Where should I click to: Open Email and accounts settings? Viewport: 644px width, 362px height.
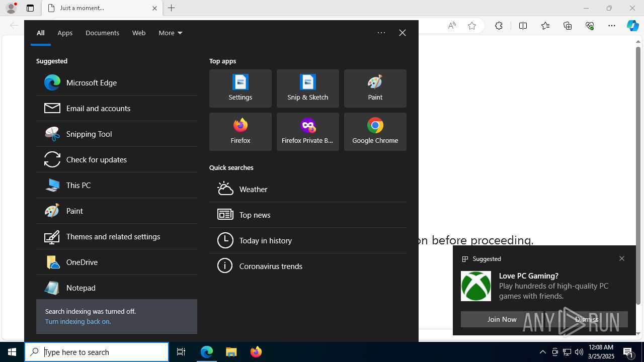116,108
